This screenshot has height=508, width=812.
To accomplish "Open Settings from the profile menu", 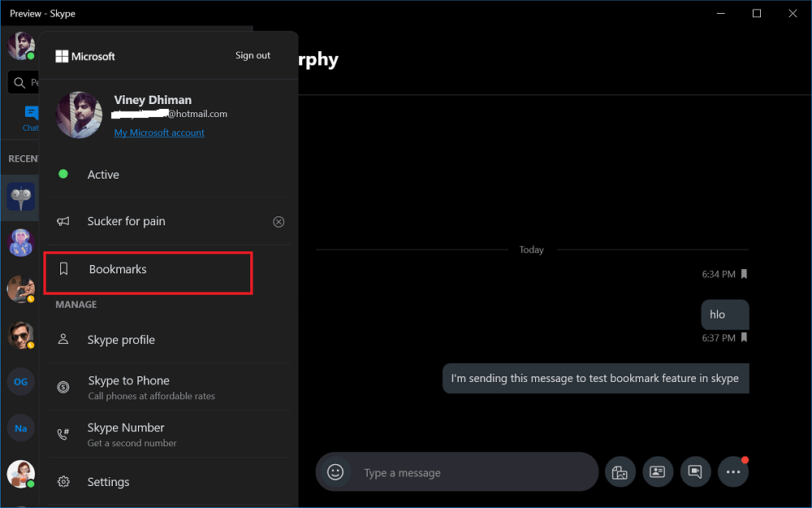I will pyautogui.click(x=169, y=482).
